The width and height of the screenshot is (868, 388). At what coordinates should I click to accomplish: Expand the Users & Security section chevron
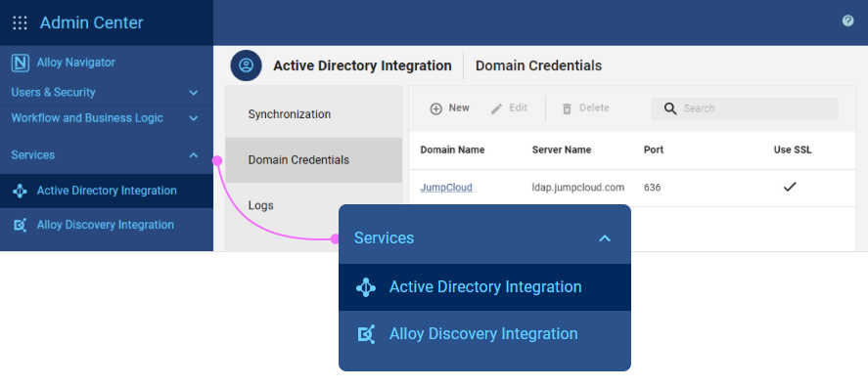point(194,93)
